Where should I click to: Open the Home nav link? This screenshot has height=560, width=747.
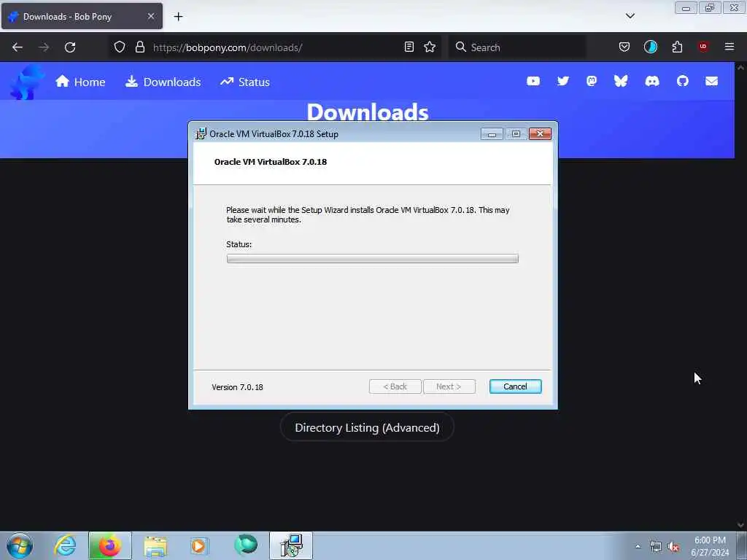(80, 82)
